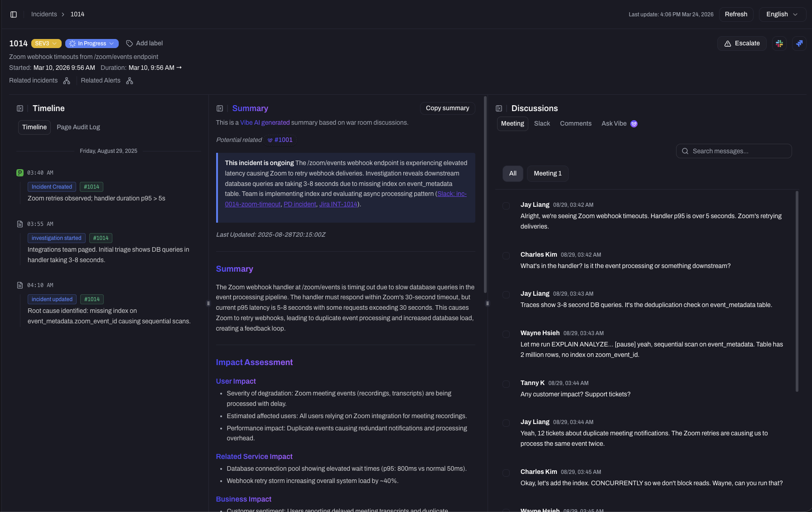The image size is (812, 512).
Task: Select Jay Liang's 03:43 AM message checkbox
Action: coord(506,295)
